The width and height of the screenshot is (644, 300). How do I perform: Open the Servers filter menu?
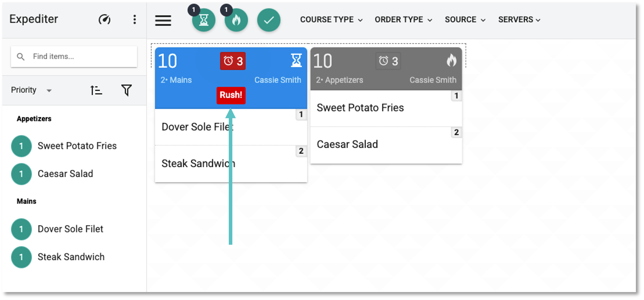pyautogui.click(x=519, y=20)
